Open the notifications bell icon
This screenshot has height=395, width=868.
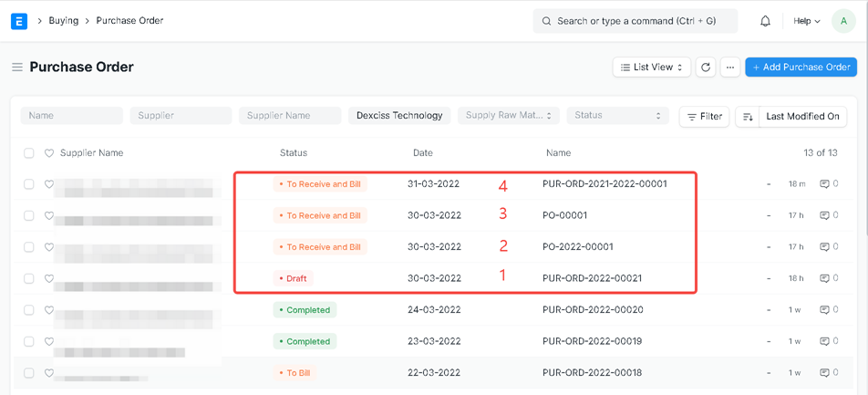click(x=765, y=21)
